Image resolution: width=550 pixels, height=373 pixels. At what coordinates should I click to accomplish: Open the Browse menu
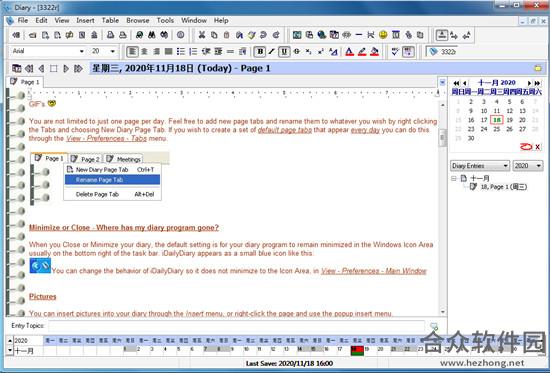click(138, 20)
